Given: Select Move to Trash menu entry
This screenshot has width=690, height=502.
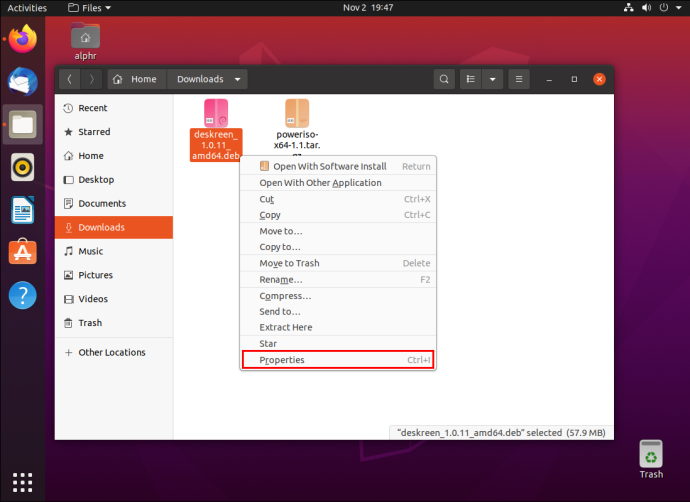Looking at the screenshot, I should click(338, 263).
